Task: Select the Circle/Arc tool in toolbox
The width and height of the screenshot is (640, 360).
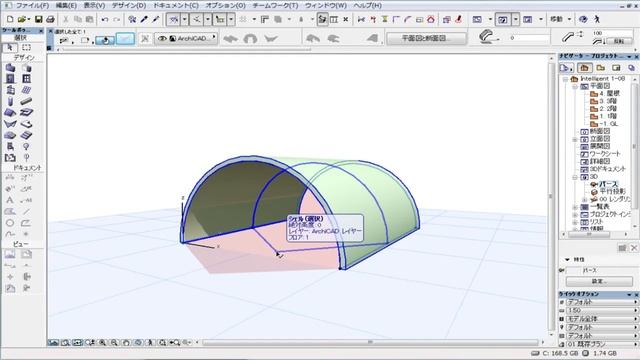Action: 10,223
